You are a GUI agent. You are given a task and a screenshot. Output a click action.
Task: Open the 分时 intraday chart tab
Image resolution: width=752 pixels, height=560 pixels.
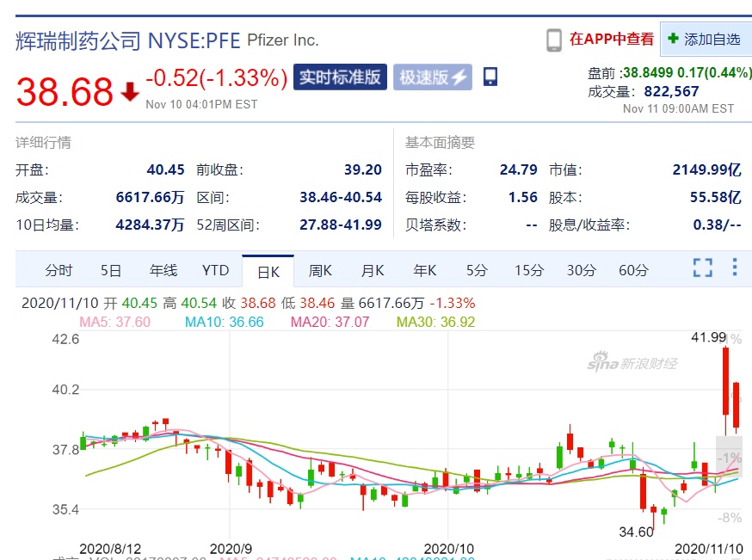point(59,270)
